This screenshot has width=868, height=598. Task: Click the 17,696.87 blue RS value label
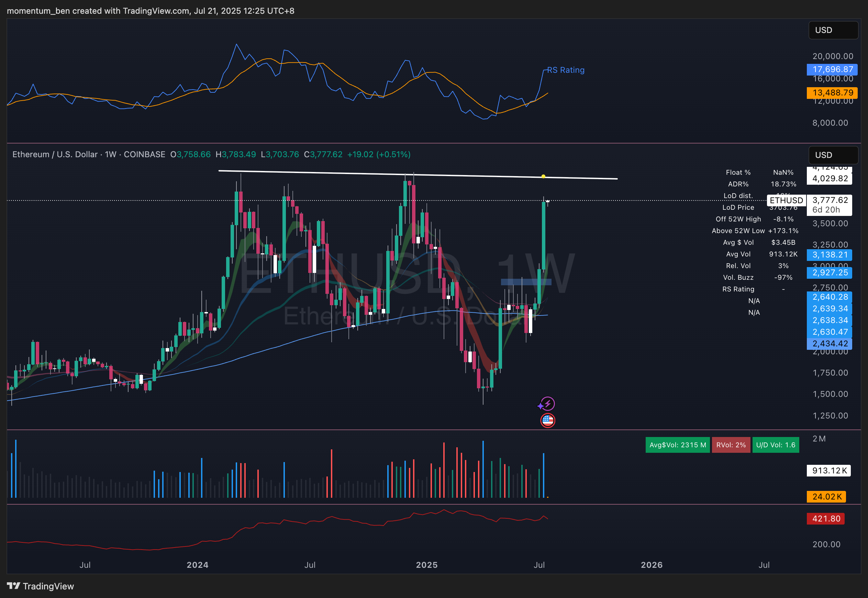[832, 69]
